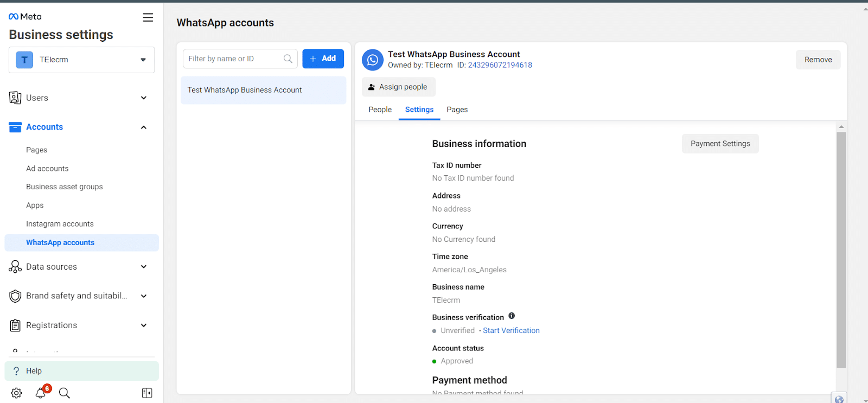Screen dimensions: 868x403
Task: Click the settings panel vertical scrollbar
Action: pos(841,250)
